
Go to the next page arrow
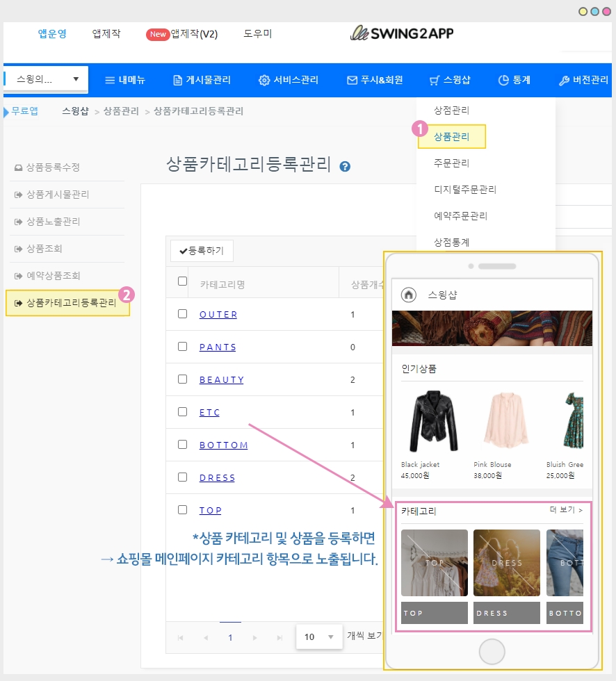(254, 638)
